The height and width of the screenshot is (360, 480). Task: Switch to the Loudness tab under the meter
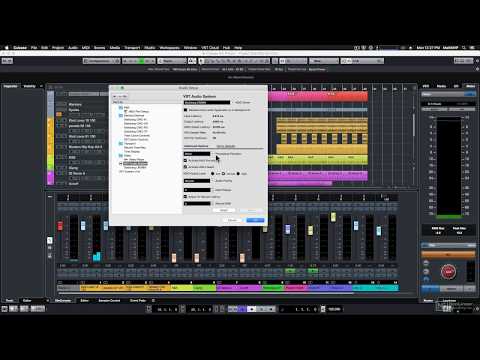[x=449, y=301]
